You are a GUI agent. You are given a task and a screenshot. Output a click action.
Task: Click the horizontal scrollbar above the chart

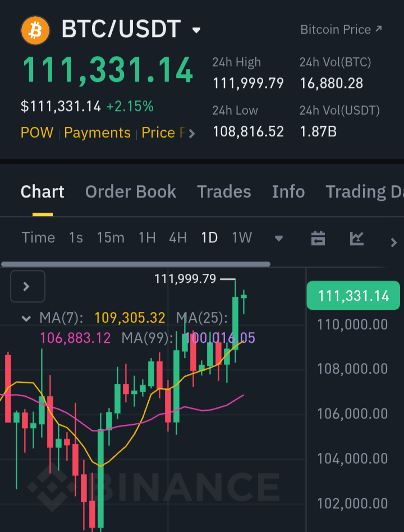pos(136,264)
